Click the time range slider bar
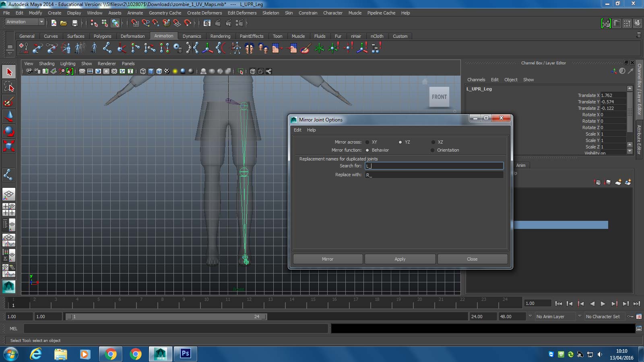This screenshot has height=362, width=644. click(x=166, y=317)
